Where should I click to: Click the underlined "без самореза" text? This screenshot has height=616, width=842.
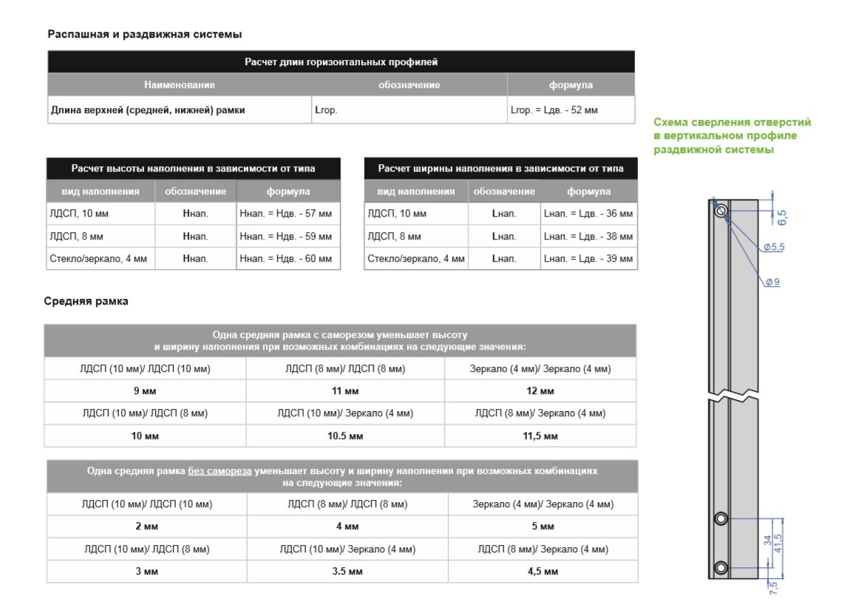pyautogui.click(x=220, y=471)
